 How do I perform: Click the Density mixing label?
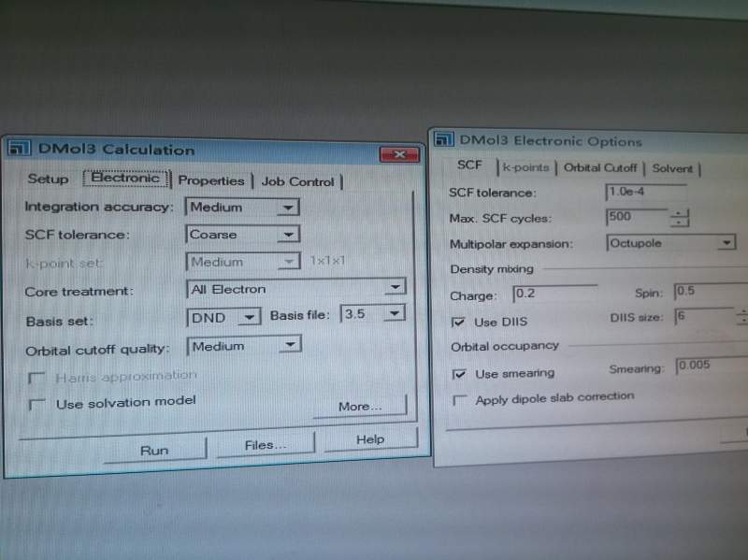tap(492, 269)
